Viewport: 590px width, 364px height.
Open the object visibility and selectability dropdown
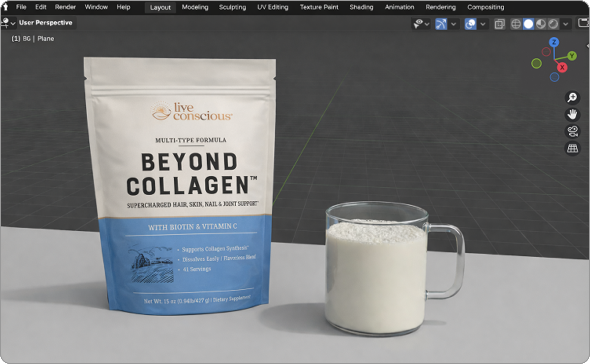click(421, 24)
